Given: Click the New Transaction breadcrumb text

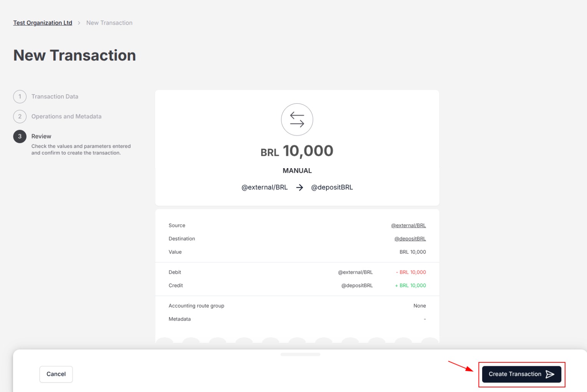Looking at the screenshot, I should click(109, 23).
